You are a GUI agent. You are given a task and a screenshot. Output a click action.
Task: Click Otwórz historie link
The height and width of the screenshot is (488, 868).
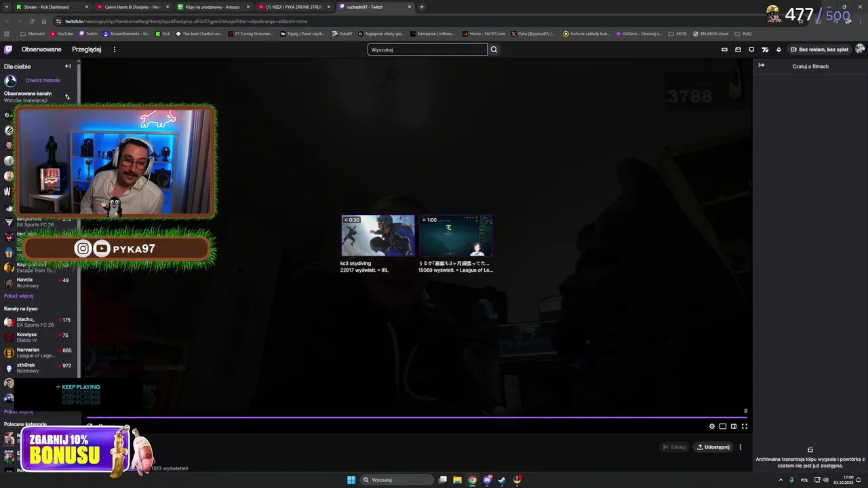[x=43, y=81]
